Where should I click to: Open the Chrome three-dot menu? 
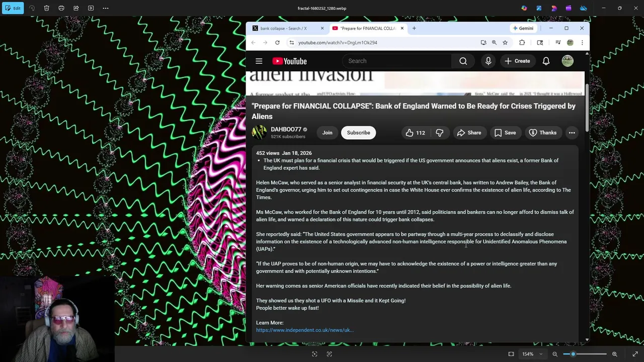click(x=582, y=43)
